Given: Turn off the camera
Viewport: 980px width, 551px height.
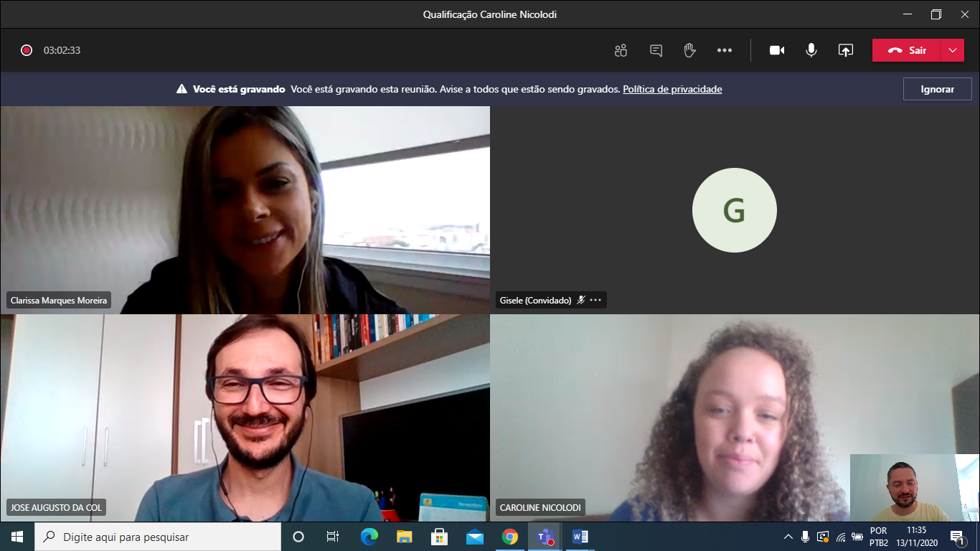Looking at the screenshot, I should 777,50.
